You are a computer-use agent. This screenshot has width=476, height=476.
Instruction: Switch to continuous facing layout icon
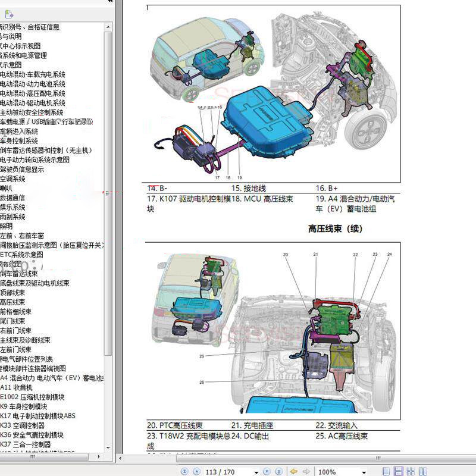pyautogui.click(x=411, y=471)
